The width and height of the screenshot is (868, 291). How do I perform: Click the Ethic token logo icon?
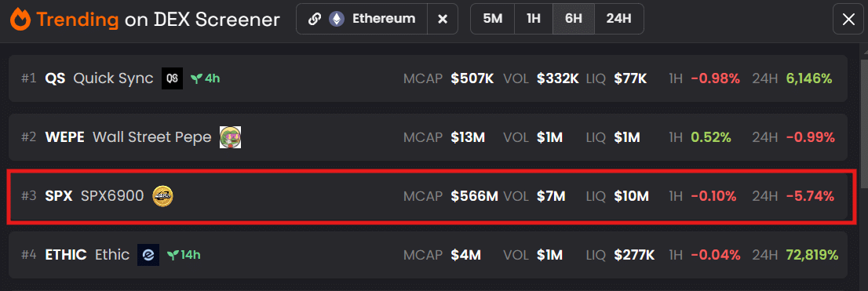point(148,255)
